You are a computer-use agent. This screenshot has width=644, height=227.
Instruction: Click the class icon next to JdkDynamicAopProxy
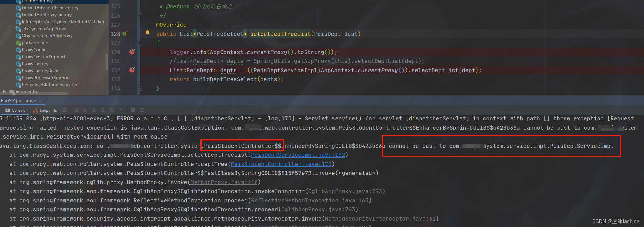pyautogui.click(x=18, y=29)
